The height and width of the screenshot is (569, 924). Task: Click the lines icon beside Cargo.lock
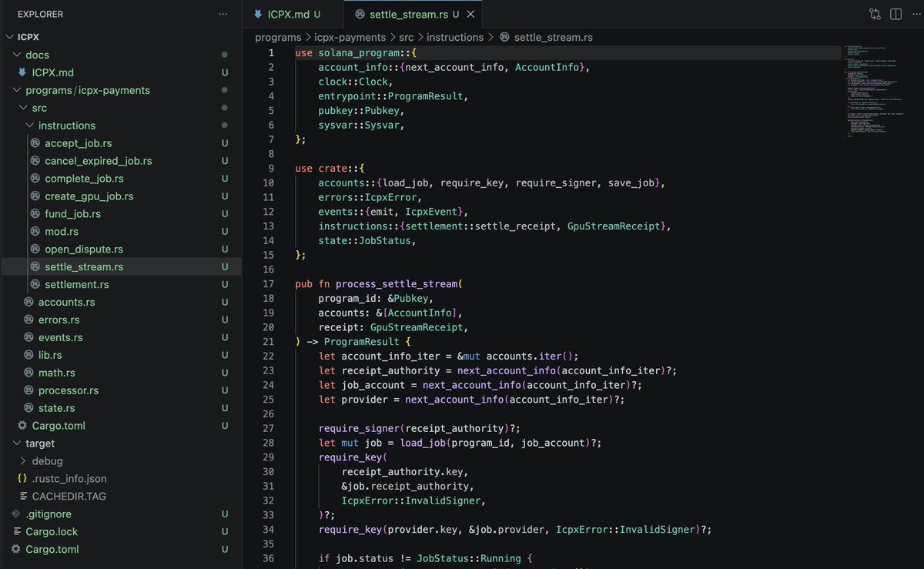point(17,532)
